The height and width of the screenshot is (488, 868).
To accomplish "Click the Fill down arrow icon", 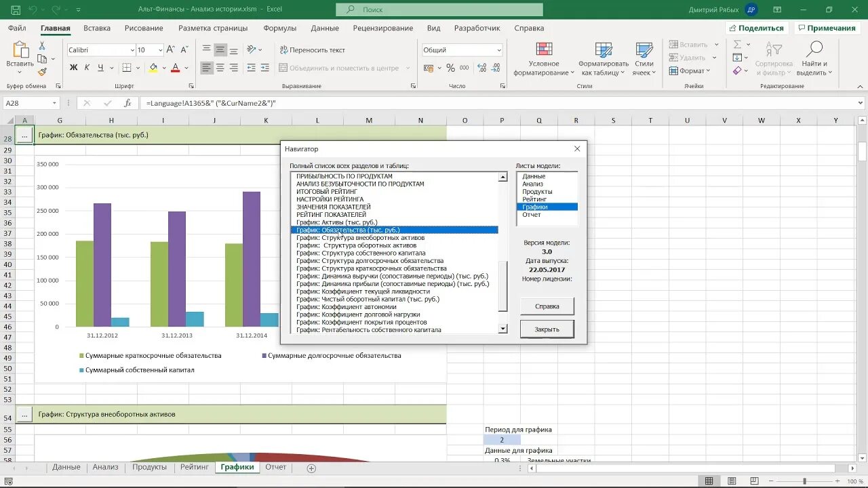I will pyautogui.click(x=738, y=58).
